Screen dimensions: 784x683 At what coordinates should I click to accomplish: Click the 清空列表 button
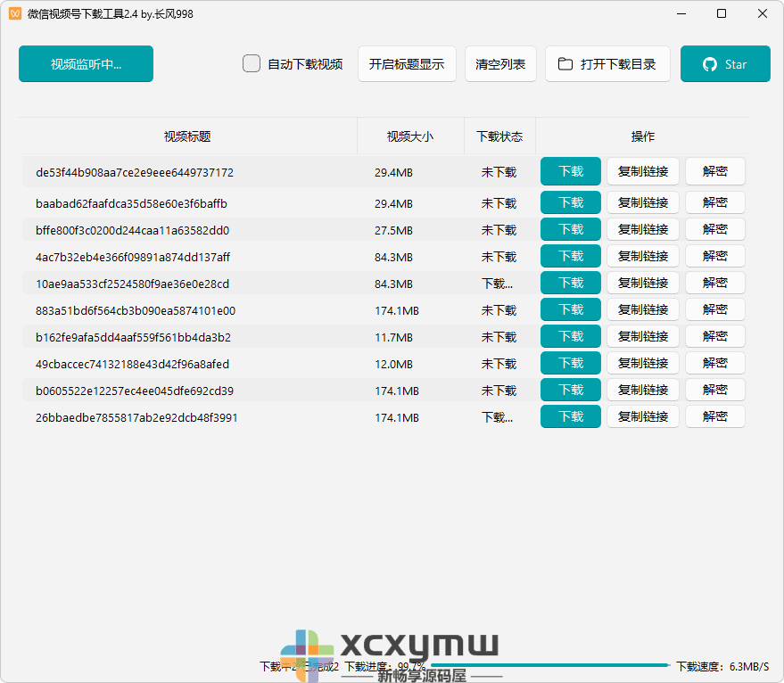pyautogui.click(x=500, y=63)
